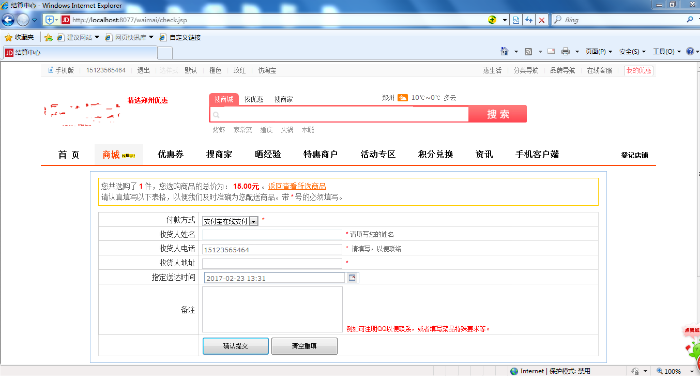Open 积分兑换 in the main navigation
The height and width of the screenshot is (376, 700).
(x=435, y=155)
